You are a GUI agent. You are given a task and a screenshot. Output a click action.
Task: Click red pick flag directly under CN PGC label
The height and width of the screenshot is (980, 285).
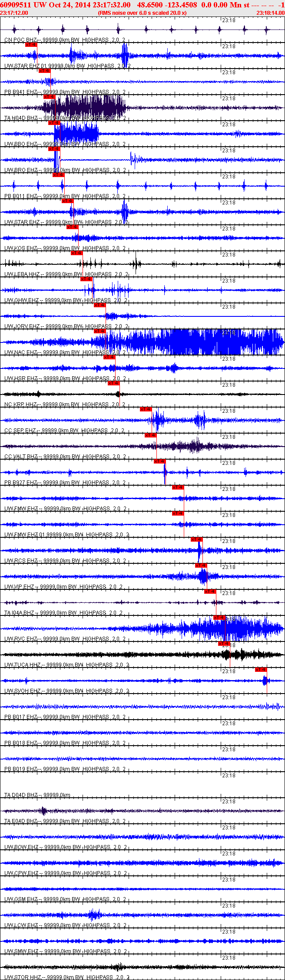tap(31, 45)
